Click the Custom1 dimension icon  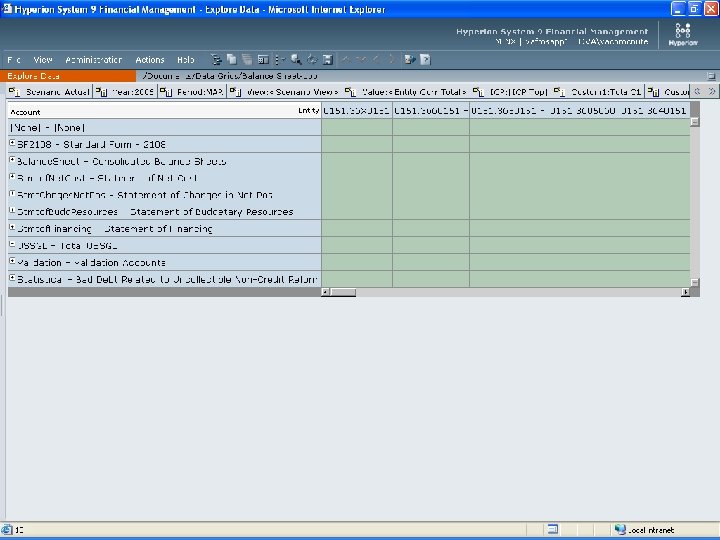(559, 92)
